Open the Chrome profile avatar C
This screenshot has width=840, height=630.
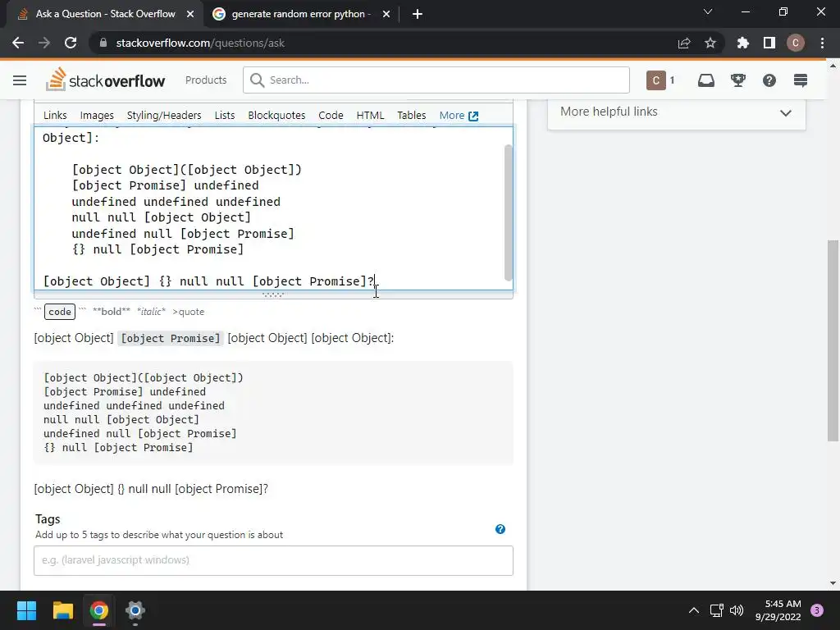796,43
